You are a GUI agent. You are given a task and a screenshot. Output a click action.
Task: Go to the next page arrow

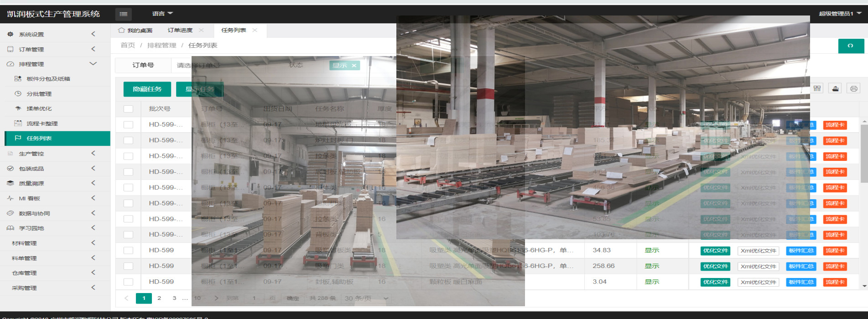click(x=216, y=298)
